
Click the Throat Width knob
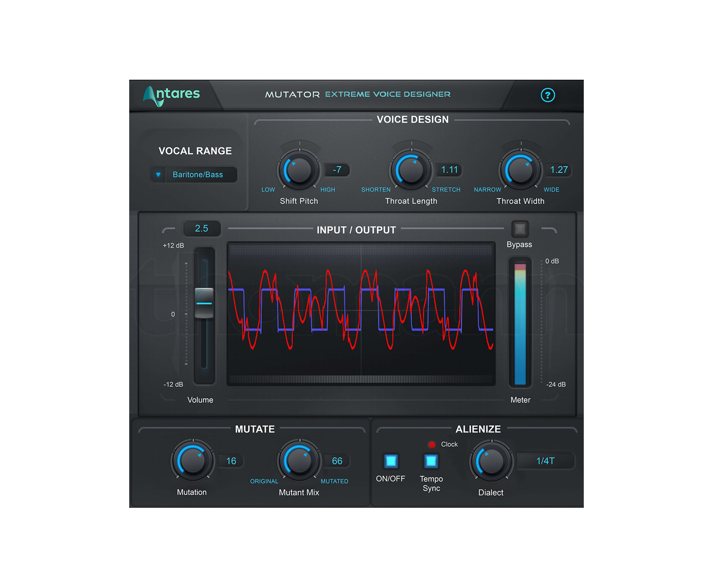pyautogui.click(x=520, y=170)
